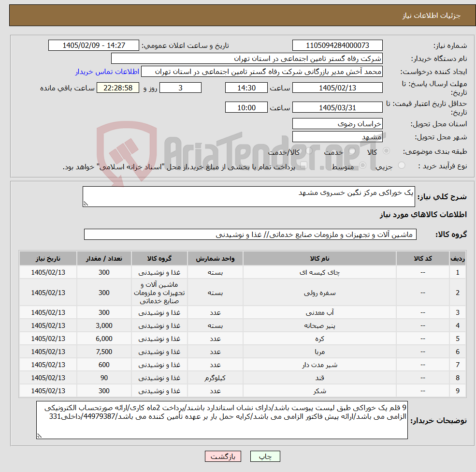
Task: Click the goods group field
Action: click(x=250, y=235)
